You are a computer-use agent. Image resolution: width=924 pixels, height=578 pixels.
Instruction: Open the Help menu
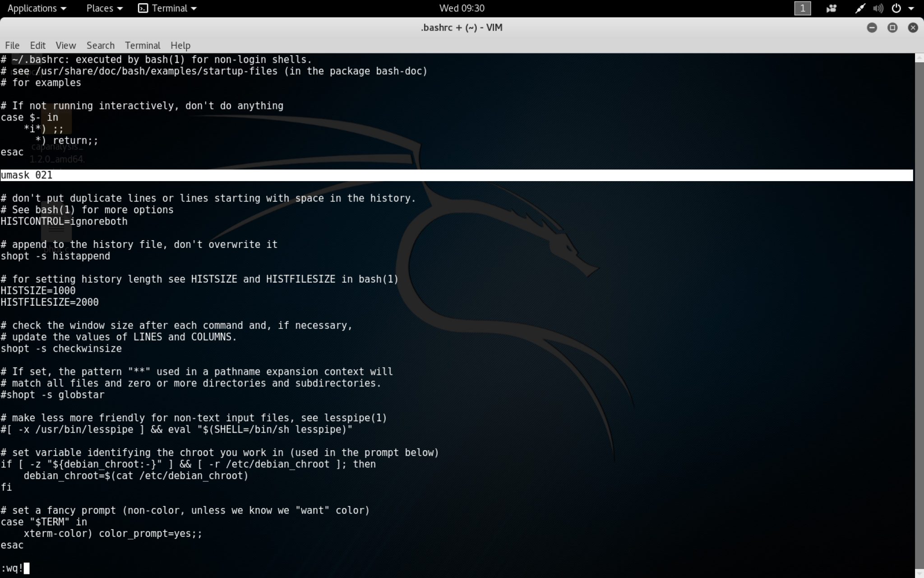(x=180, y=45)
